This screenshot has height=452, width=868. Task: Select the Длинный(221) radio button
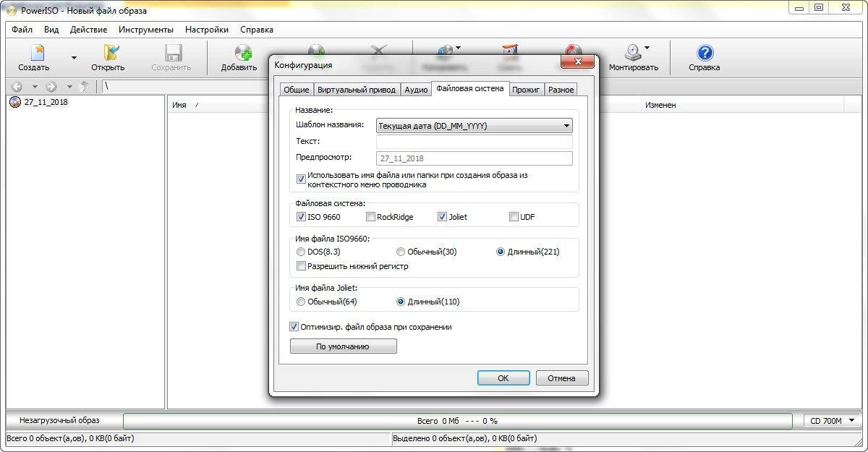pyautogui.click(x=501, y=252)
